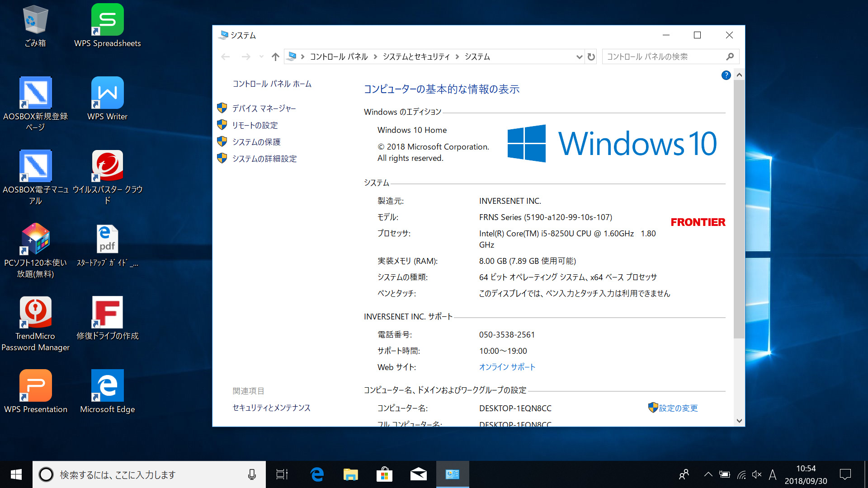
Task: Launch WPS Spreadsheets from the desktop
Action: pos(107,20)
